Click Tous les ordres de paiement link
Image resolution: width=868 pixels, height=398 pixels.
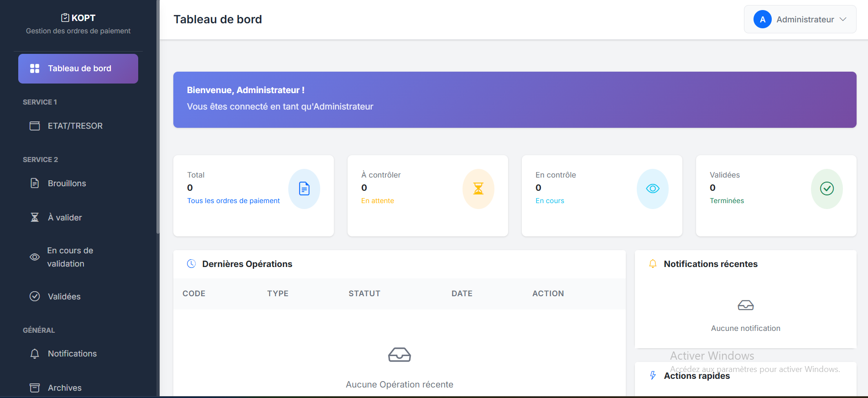[233, 201]
